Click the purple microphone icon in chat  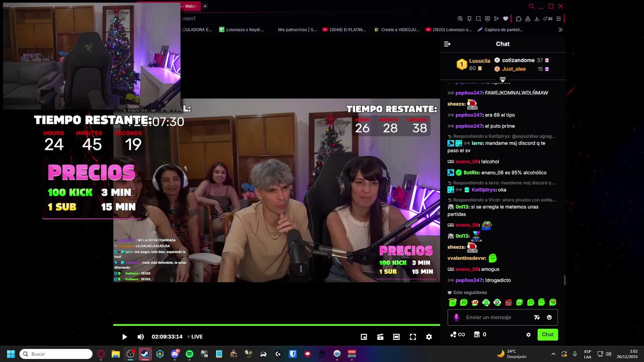(456, 317)
